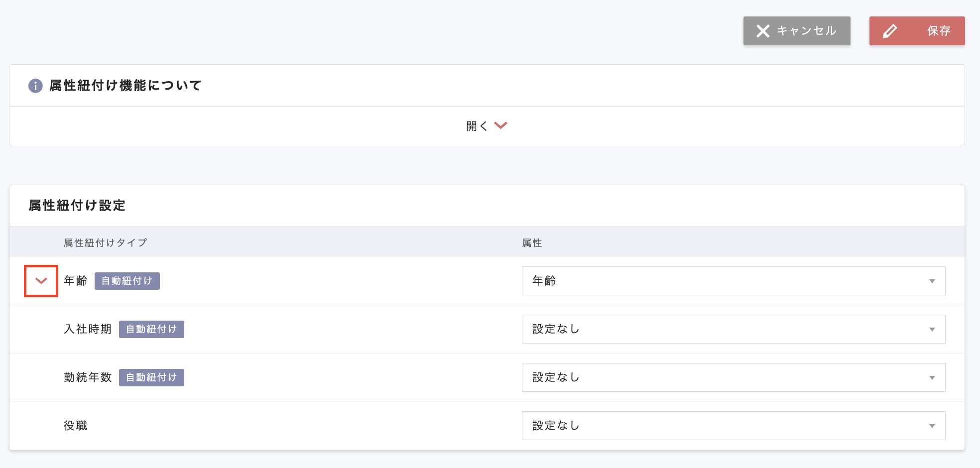
Task: Click the 属性紐付け機能について heading text
Action: tap(125, 86)
